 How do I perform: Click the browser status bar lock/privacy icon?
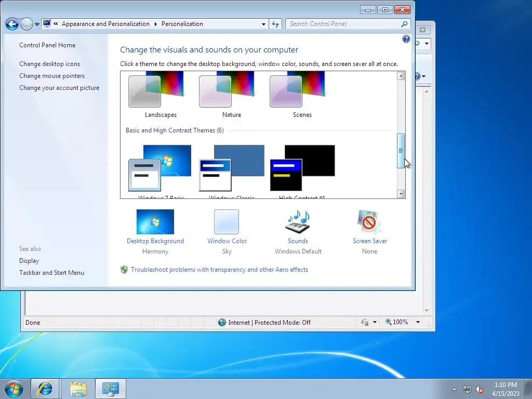pyautogui.click(x=365, y=322)
